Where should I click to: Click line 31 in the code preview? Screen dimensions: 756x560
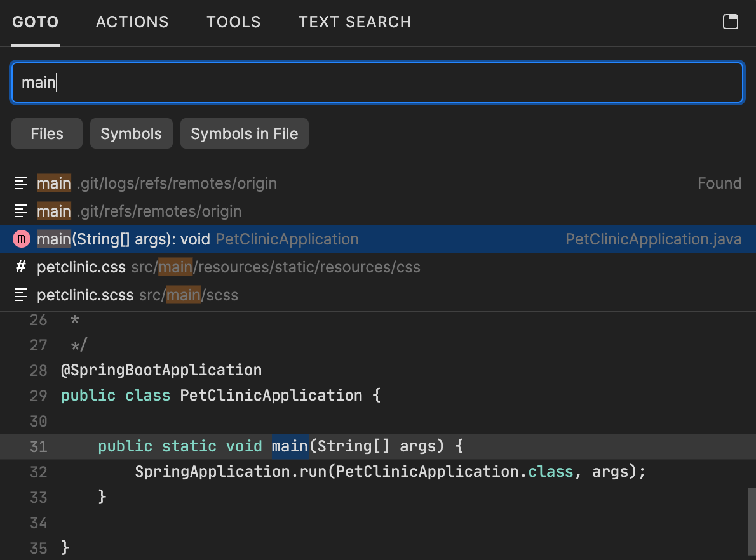318,446
